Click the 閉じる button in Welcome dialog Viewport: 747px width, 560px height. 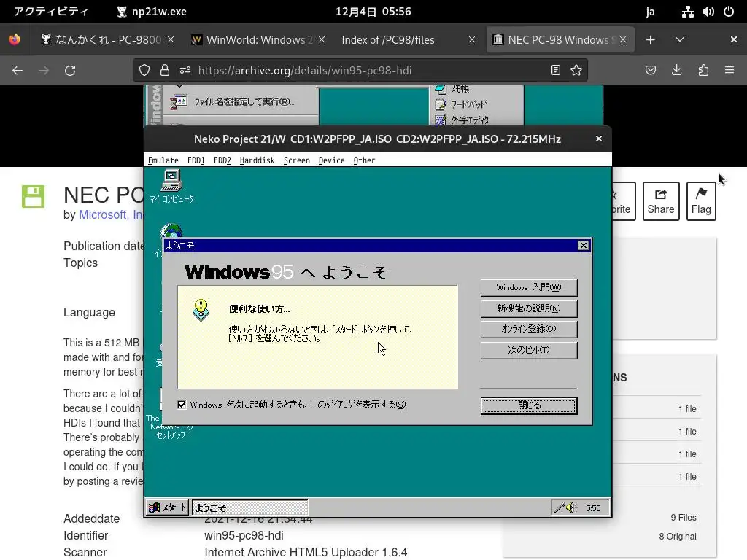pyautogui.click(x=529, y=405)
